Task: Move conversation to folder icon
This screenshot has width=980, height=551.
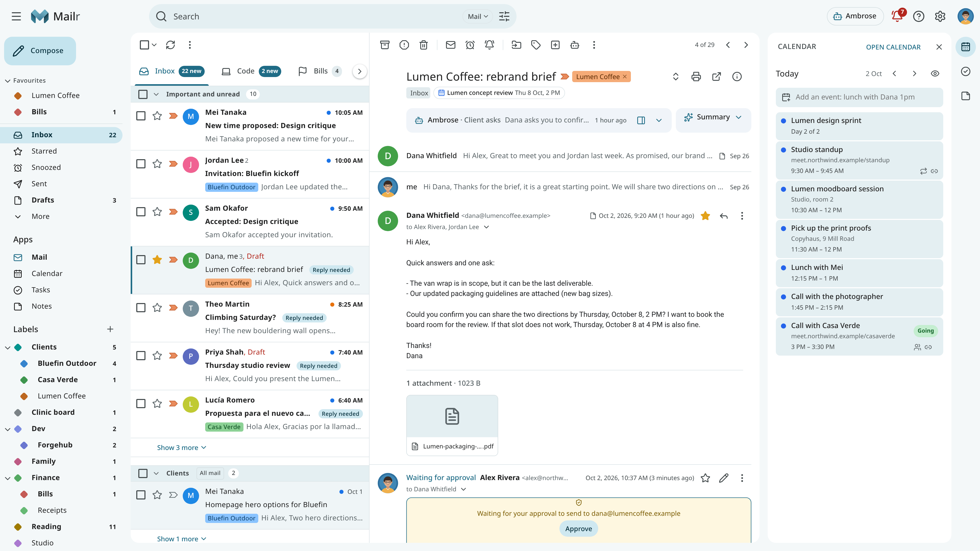Action: tap(516, 45)
